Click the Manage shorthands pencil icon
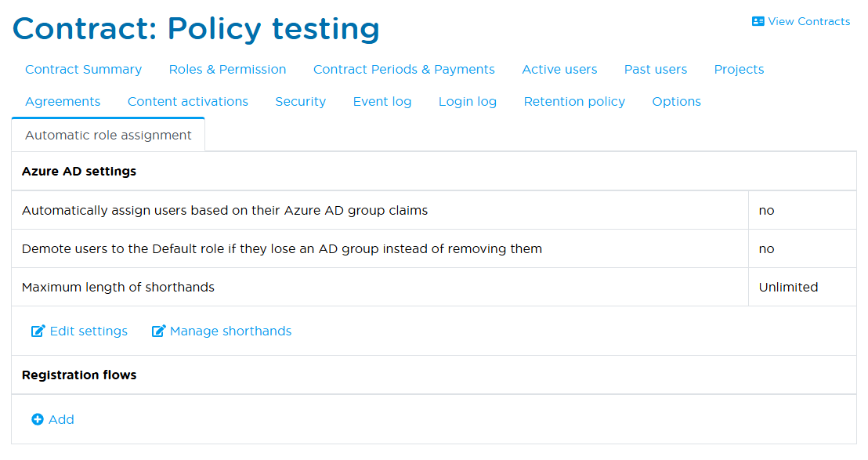The height and width of the screenshot is (460, 868). (x=158, y=331)
